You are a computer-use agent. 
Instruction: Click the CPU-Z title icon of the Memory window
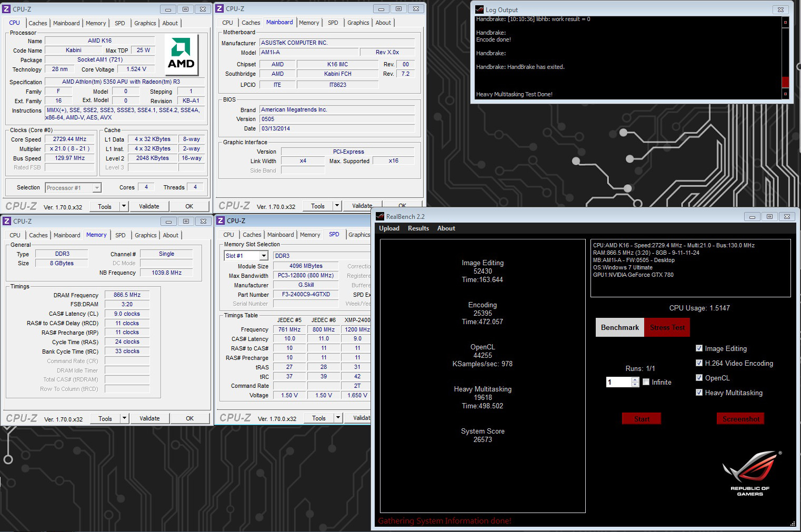pos(7,221)
